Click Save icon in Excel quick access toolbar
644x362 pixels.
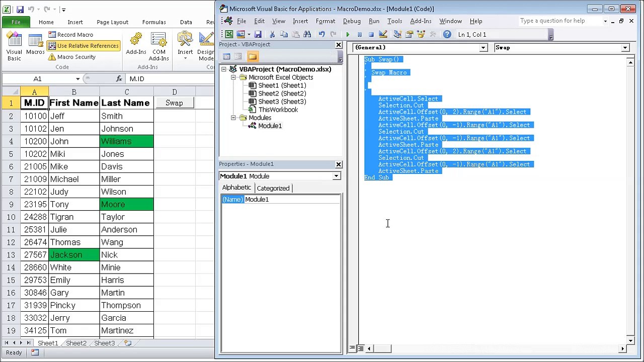click(20, 10)
